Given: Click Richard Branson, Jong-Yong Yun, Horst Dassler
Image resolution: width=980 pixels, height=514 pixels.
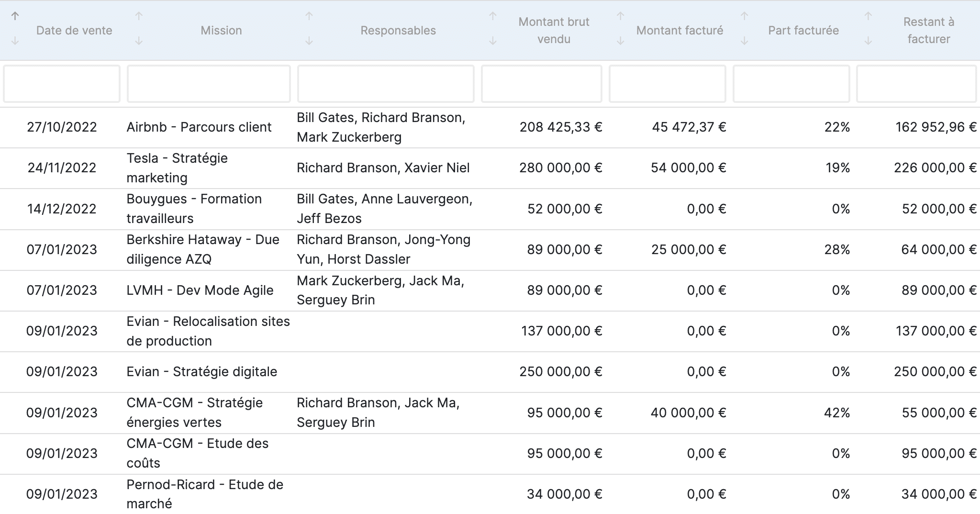Looking at the screenshot, I should pos(384,249).
